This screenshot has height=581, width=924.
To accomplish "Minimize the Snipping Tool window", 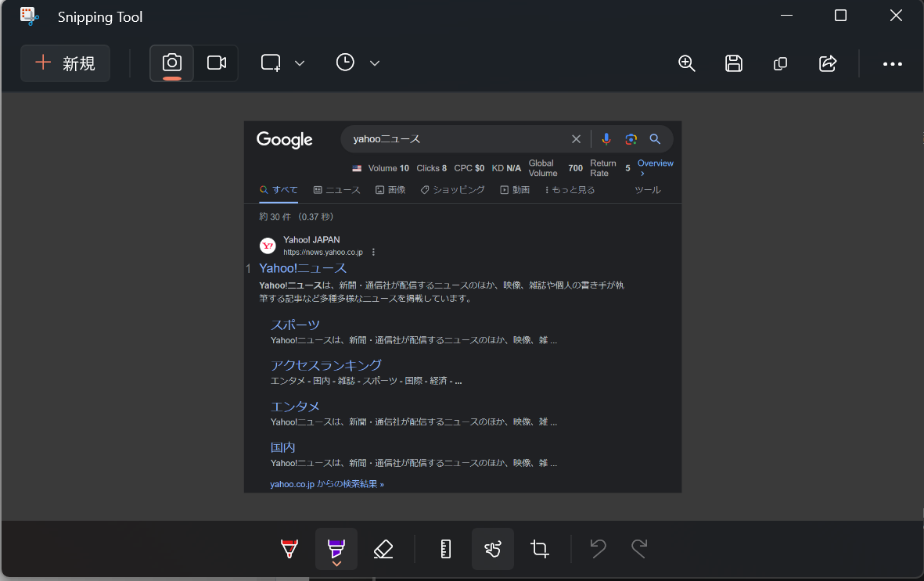I will pyautogui.click(x=787, y=16).
